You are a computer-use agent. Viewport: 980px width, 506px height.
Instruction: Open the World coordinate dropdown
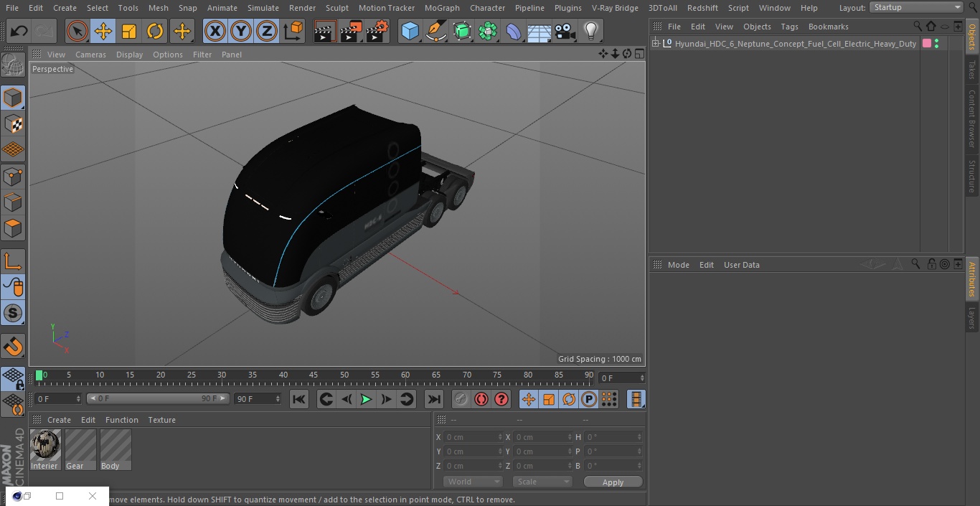472,482
